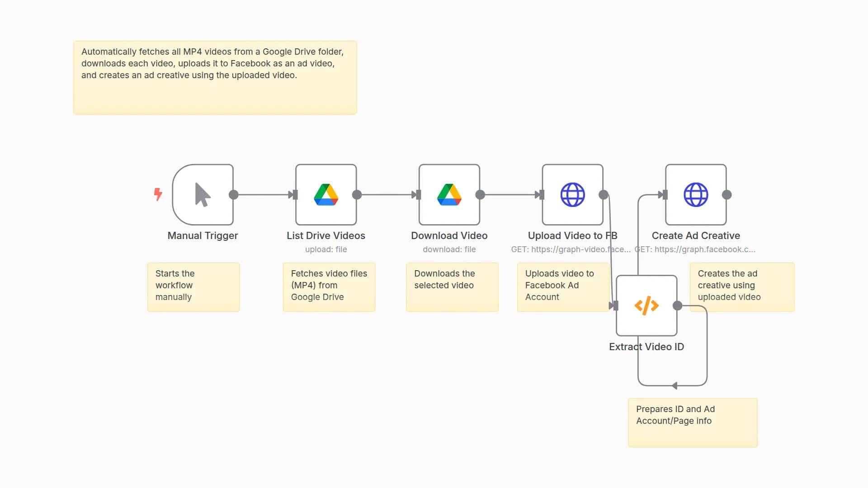The height and width of the screenshot is (488, 868).
Task: Select 'Fetches video files (MP4)' sticky note
Action: 329,287
